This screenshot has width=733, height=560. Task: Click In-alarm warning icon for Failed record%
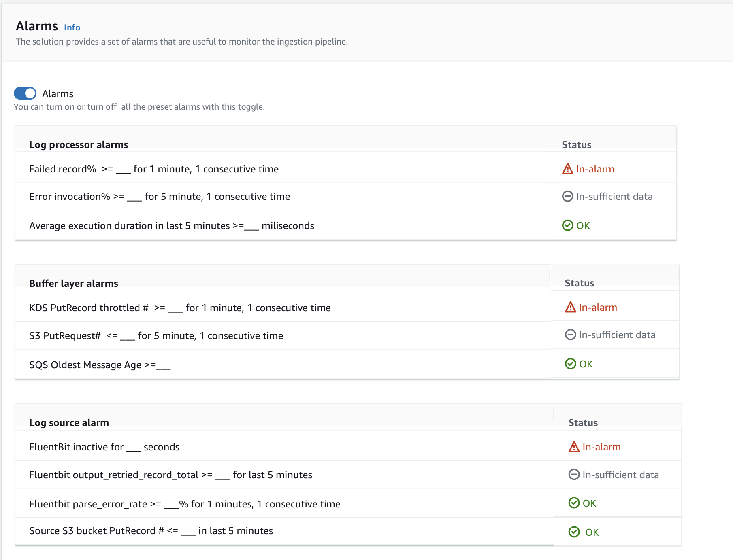(x=568, y=169)
